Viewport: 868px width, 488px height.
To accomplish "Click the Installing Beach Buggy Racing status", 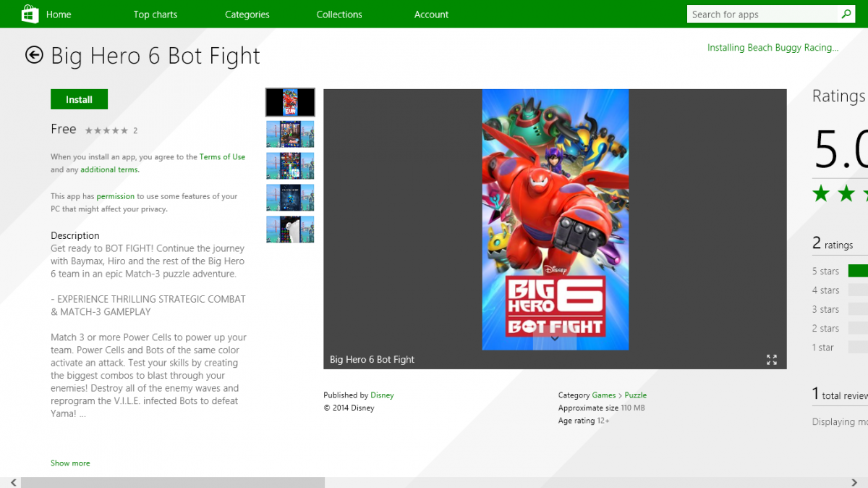I will pos(773,48).
